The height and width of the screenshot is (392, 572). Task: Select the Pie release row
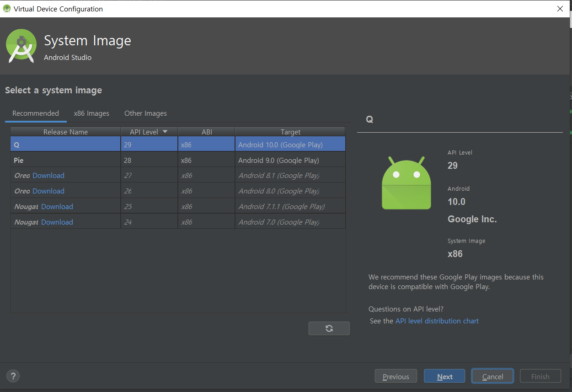coord(178,160)
